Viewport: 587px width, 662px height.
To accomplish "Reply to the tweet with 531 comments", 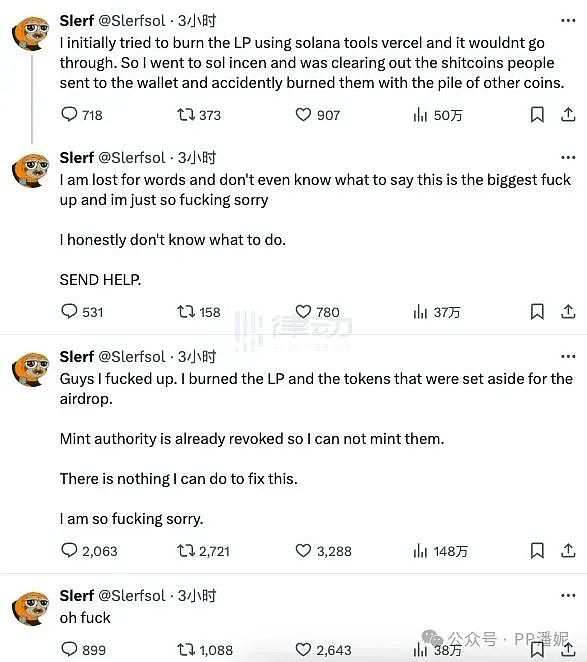I will [x=82, y=312].
